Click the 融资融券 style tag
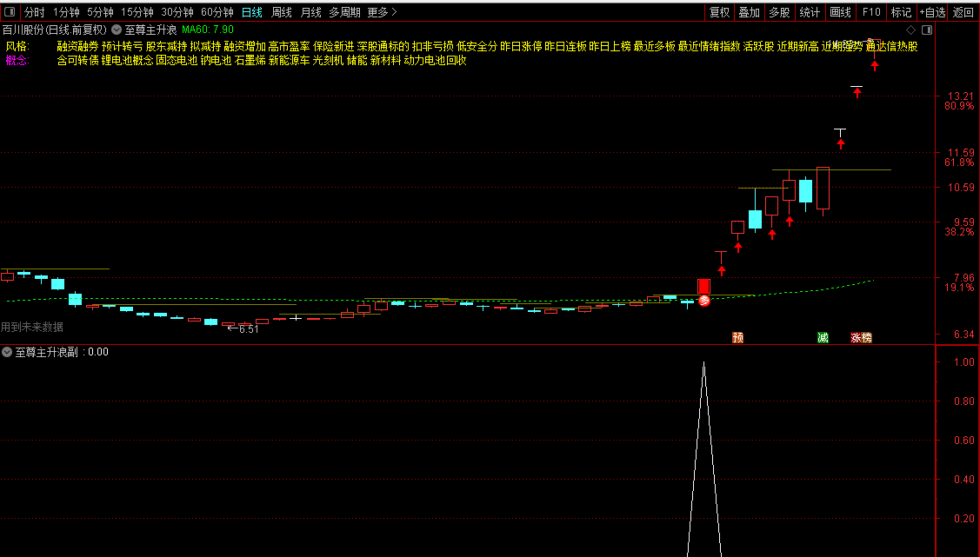 [x=77, y=46]
